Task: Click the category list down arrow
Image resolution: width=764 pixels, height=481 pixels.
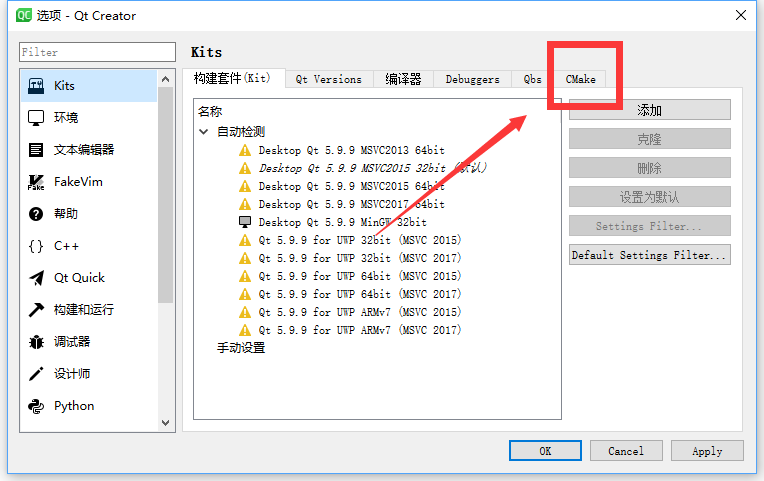Action: [166, 423]
